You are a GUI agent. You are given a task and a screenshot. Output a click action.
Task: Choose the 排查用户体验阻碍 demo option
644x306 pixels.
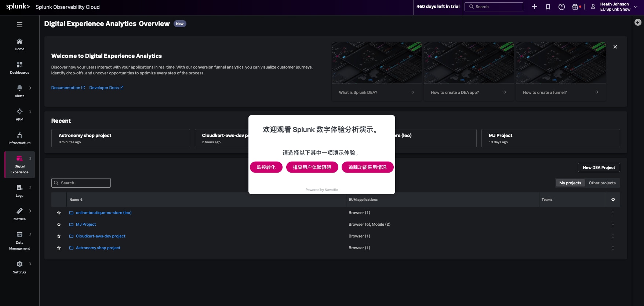[312, 167]
